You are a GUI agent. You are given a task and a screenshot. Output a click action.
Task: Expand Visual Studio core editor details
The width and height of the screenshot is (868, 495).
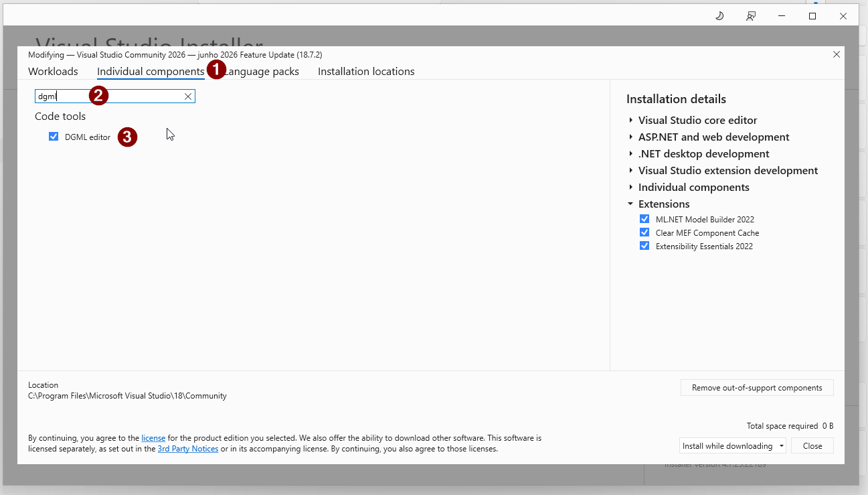(x=630, y=121)
